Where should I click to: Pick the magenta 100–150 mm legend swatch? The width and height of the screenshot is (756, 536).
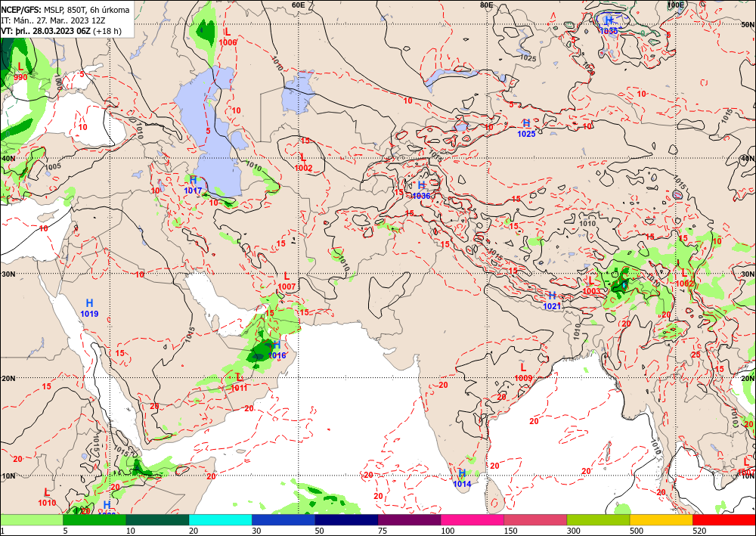click(472, 520)
